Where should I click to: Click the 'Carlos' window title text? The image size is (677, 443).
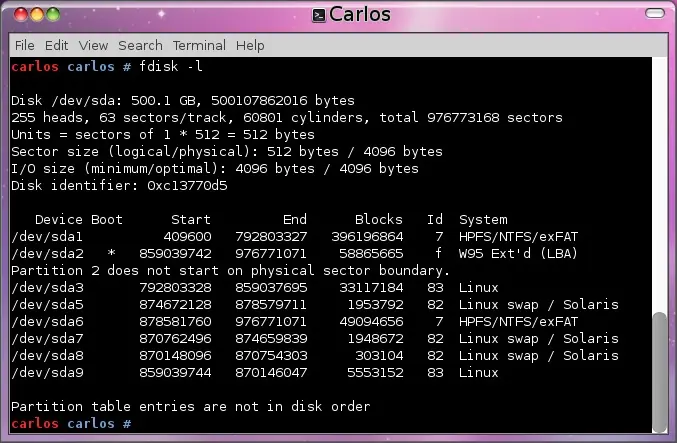[x=360, y=15]
